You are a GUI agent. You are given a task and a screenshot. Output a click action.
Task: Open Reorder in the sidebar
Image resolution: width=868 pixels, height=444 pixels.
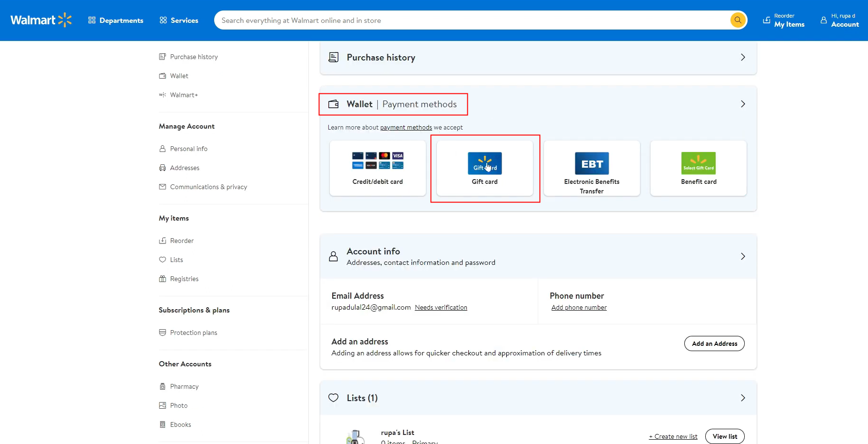(x=182, y=241)
